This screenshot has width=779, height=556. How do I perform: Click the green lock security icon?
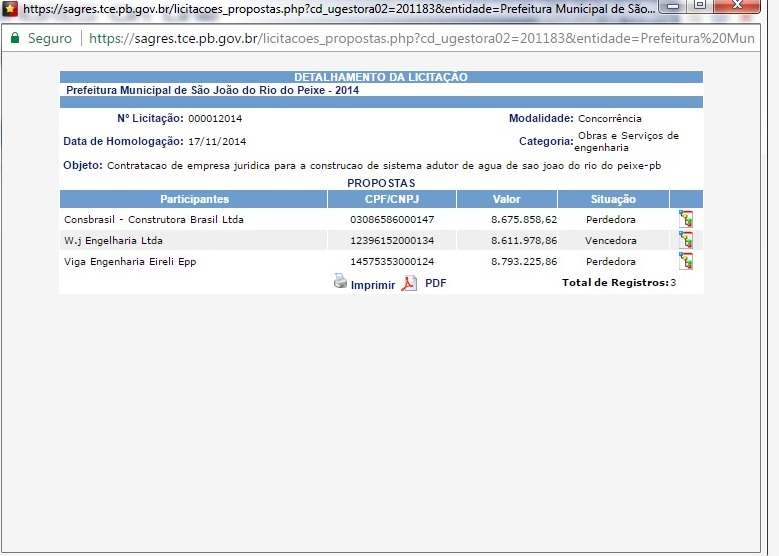(x=15, y=38)
